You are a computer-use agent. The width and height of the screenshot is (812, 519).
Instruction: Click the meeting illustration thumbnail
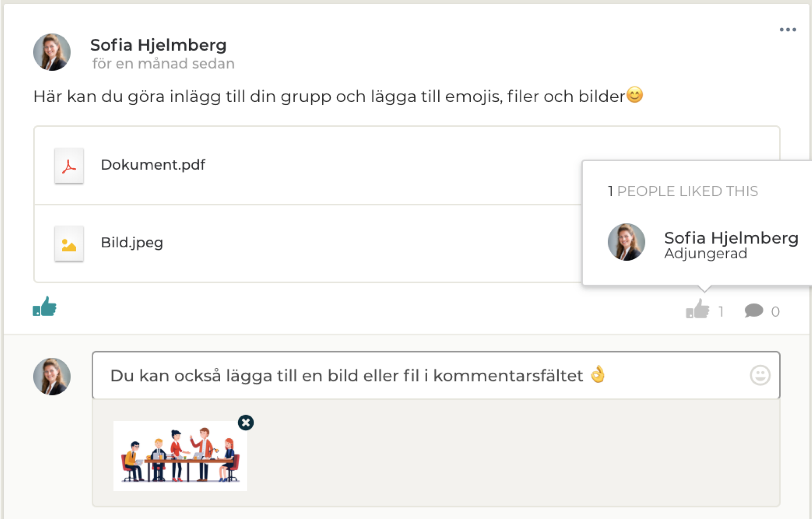pos(180,456)
